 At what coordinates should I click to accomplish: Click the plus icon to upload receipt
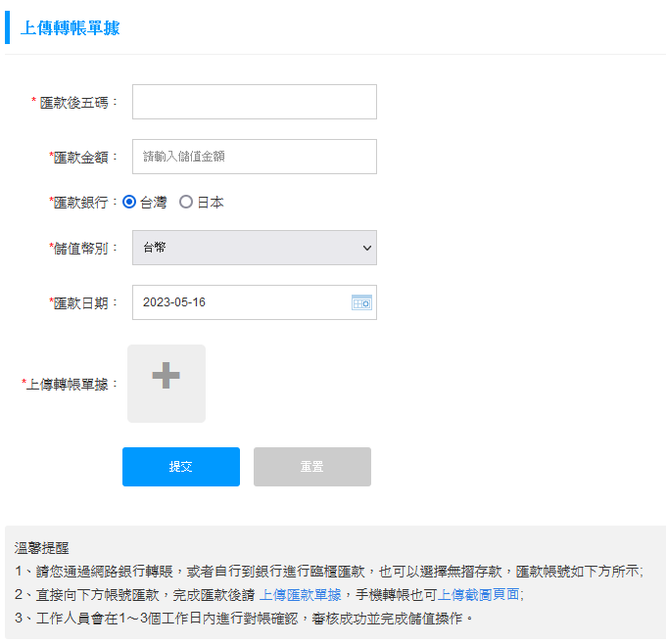click(166, 375)
